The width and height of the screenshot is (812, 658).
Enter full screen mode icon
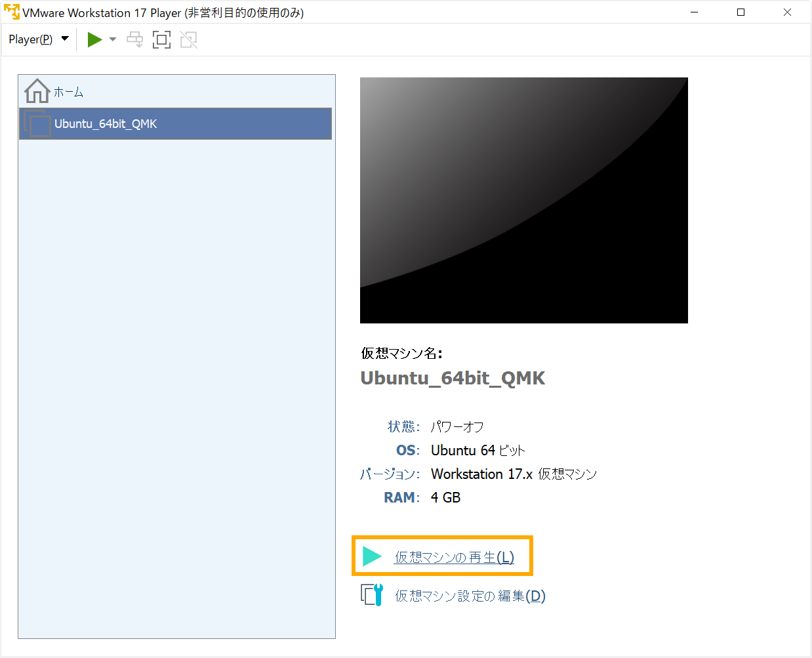tap(161, 39)
